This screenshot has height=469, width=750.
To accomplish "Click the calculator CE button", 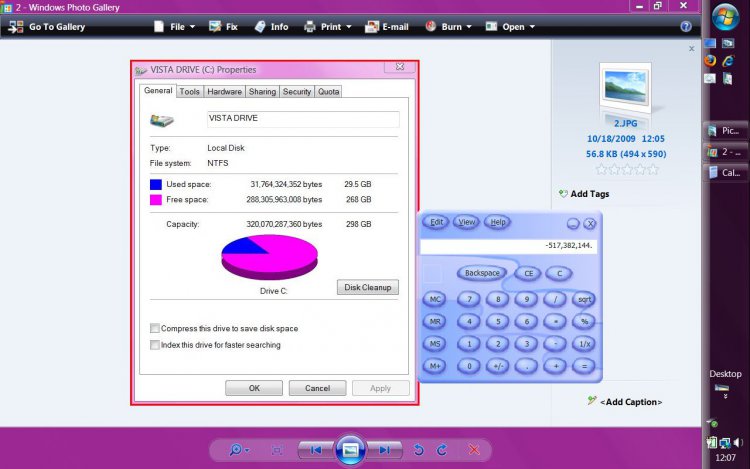I will 528,273.
